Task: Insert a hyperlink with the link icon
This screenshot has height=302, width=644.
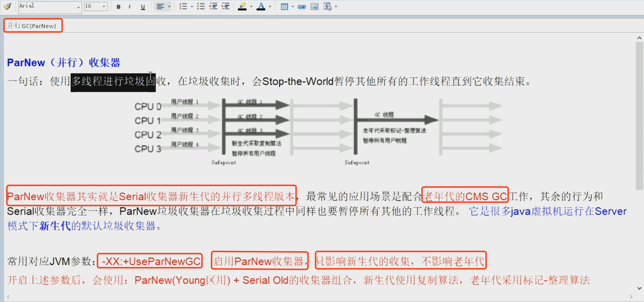Action: tap(302, 7)
